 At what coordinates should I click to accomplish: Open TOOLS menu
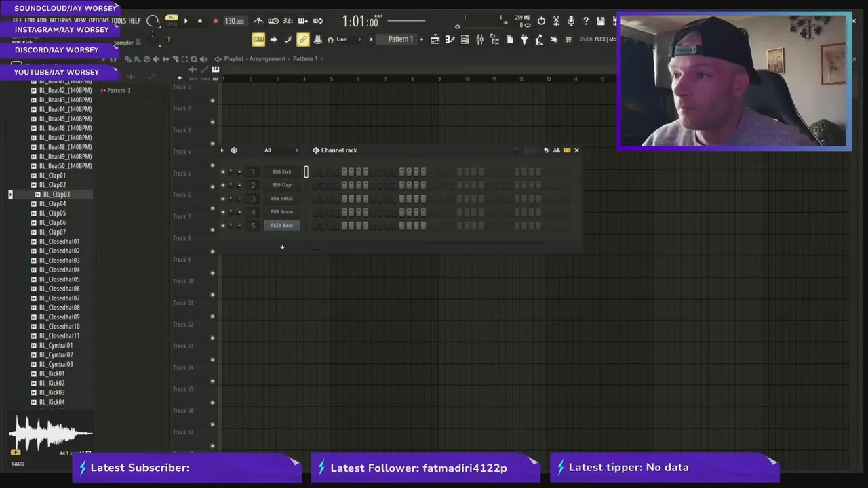pyautogui.click(x=119, y=21)
